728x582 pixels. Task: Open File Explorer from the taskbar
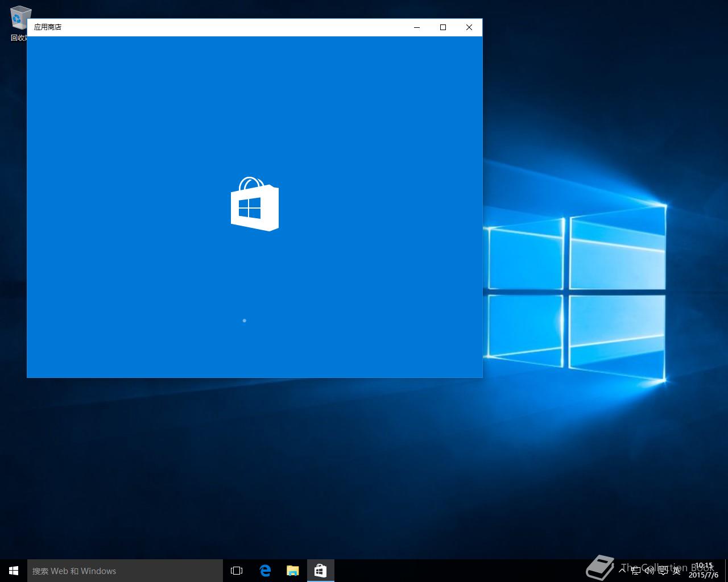[x=292, y=571]
